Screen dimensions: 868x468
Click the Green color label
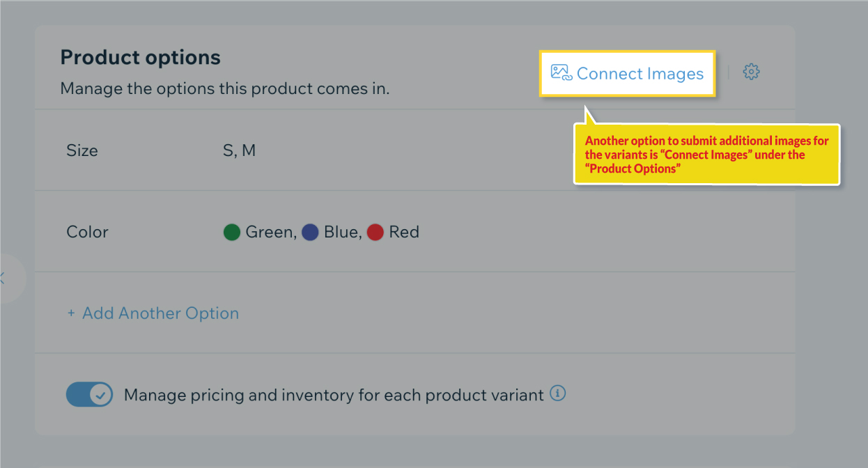(271, 232)
